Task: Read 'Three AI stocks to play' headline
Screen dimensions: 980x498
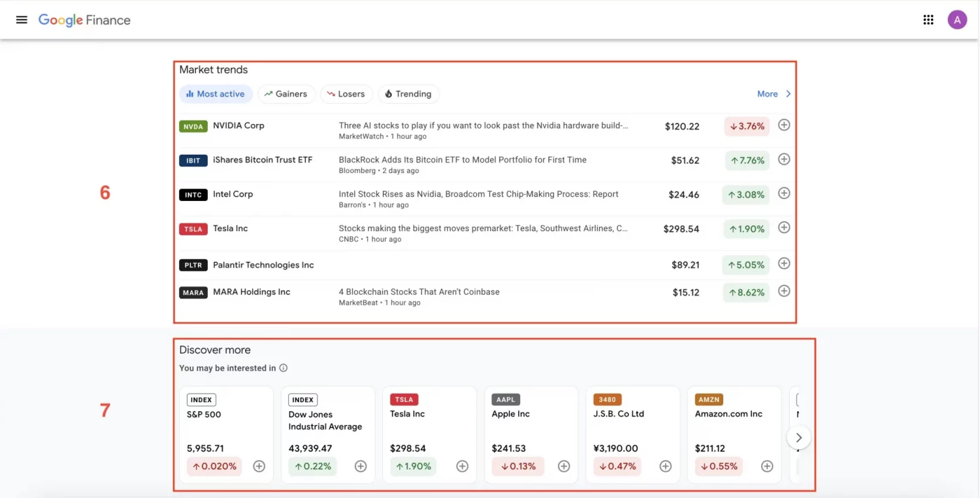Action: (483, 125)
